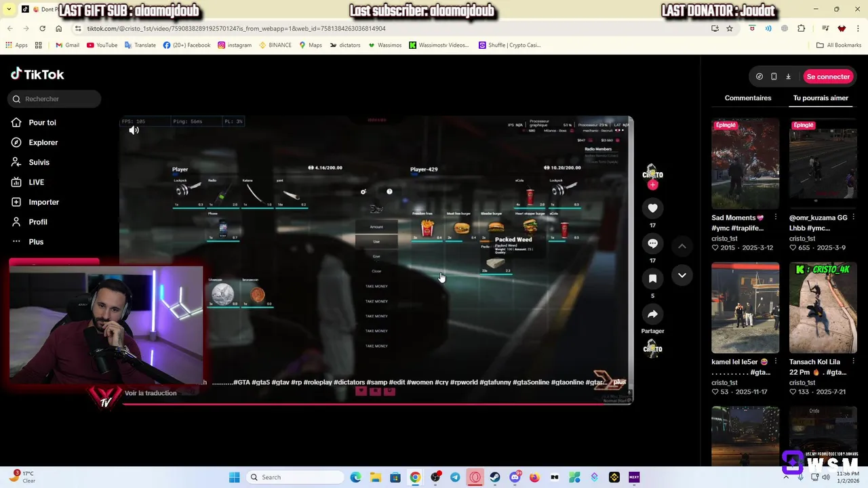Open the BINANCE bookmark

coord(275,45)
